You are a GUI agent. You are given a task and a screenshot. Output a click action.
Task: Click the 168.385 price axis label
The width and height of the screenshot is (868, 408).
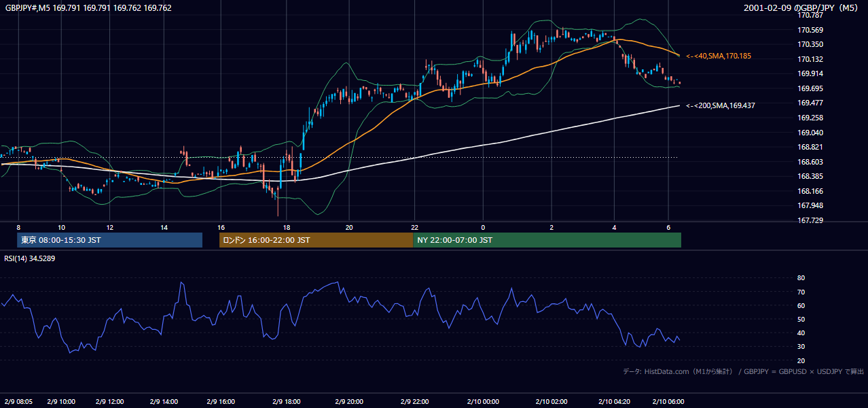[x=811, y=177]
